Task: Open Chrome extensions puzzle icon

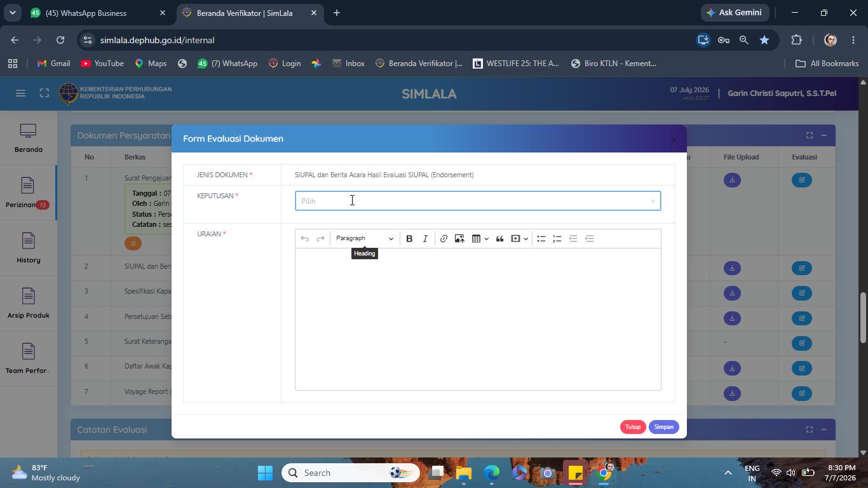Action: tap(796, 40)
